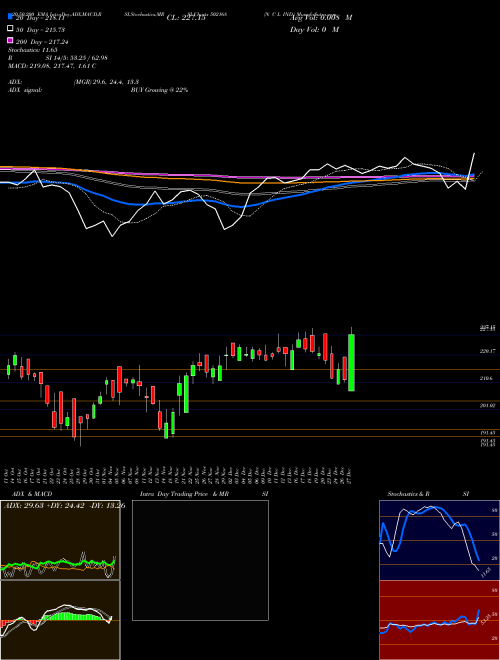Click the empty intraday trading price panel

coord(200,560)
